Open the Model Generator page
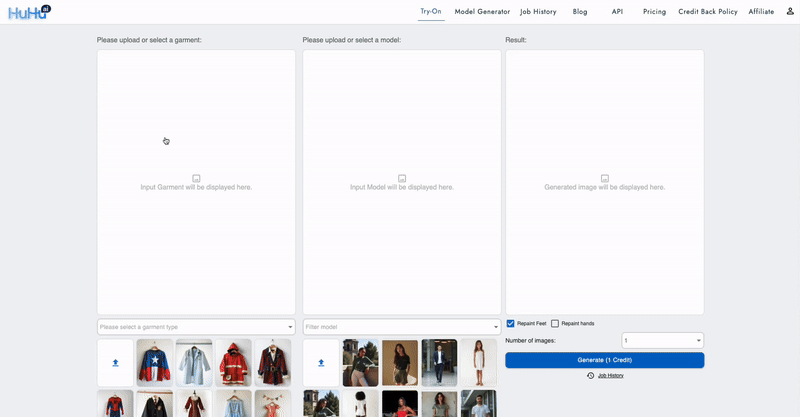Viewport: 800px width, 417px height. (482, 12)
